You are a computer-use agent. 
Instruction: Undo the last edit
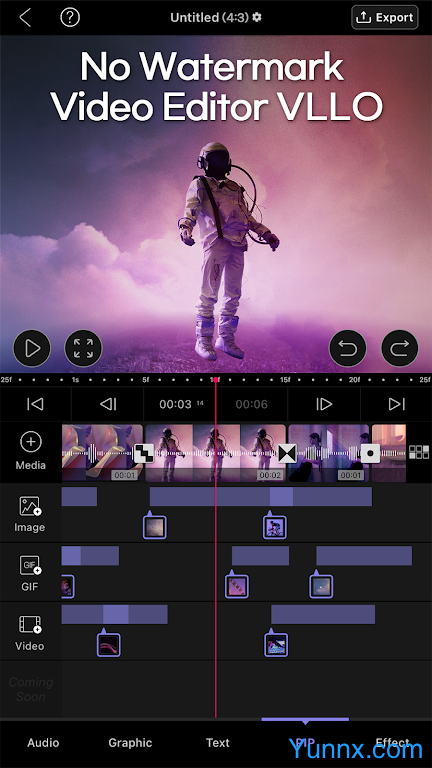[348, 348]
